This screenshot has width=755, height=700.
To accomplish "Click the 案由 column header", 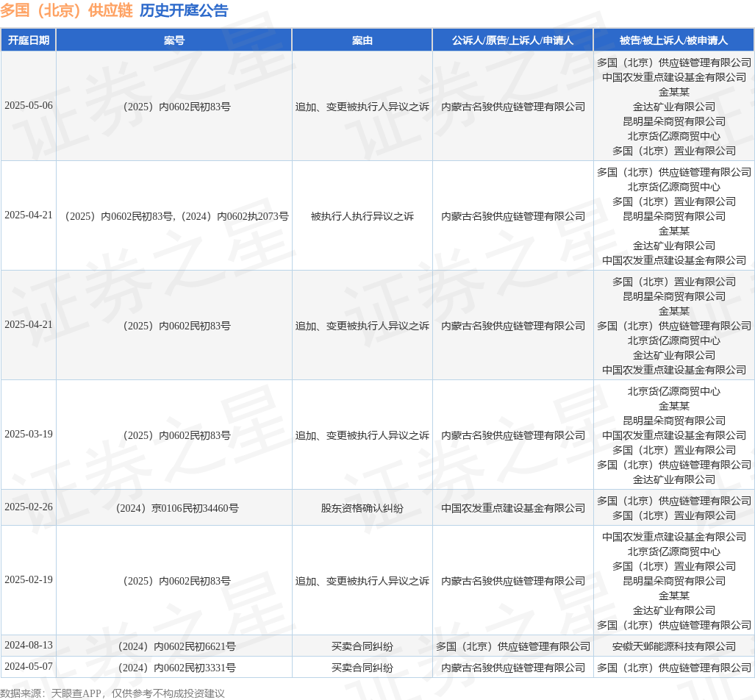I will pos(362,40).
